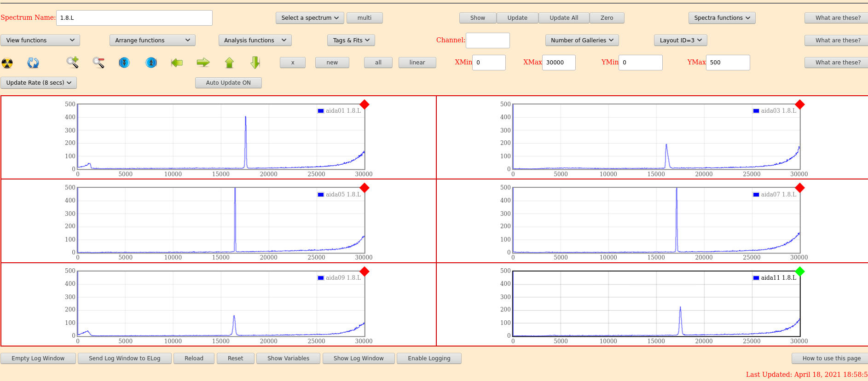Click How to use this page

pos(830,358)
